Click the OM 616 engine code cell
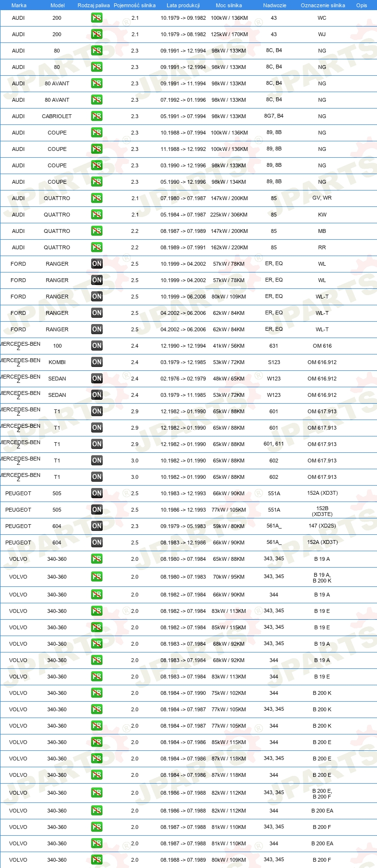 (322, 346)
